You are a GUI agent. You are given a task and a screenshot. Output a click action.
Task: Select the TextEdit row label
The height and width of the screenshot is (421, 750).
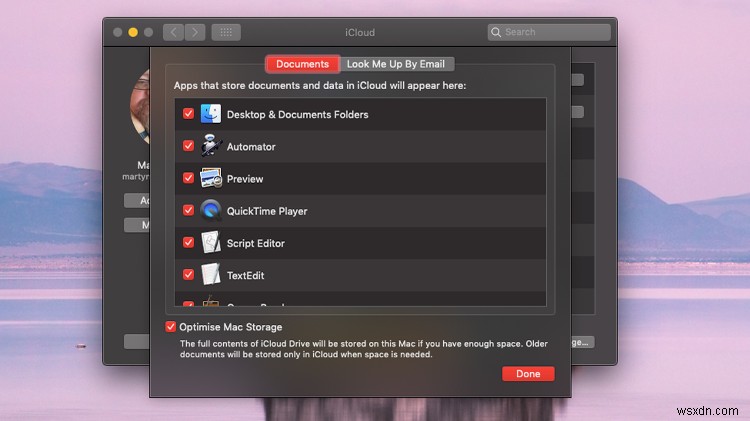coord(245,276)
